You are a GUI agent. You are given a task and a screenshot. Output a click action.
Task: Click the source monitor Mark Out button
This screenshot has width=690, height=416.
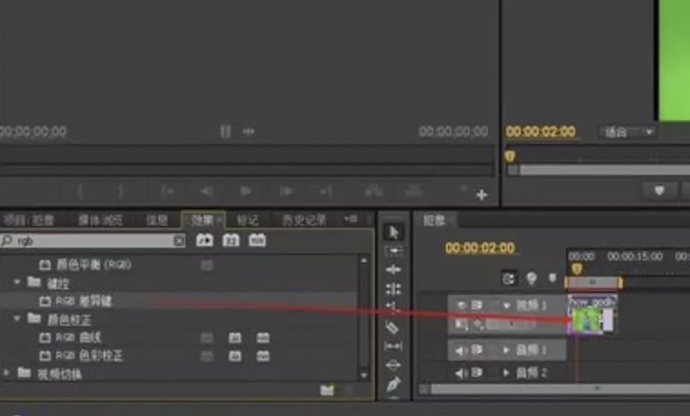(121, 191)
